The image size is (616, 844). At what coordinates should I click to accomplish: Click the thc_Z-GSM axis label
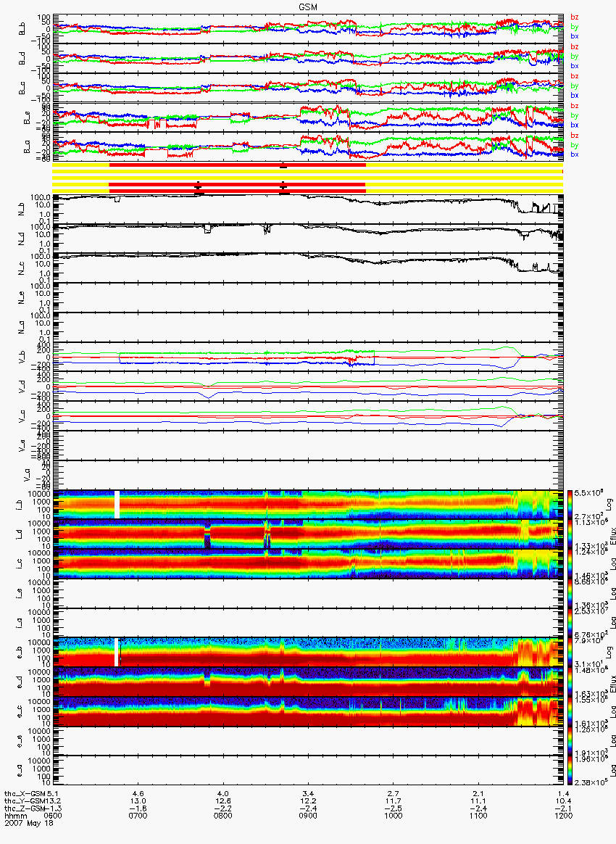coord(25,808)
